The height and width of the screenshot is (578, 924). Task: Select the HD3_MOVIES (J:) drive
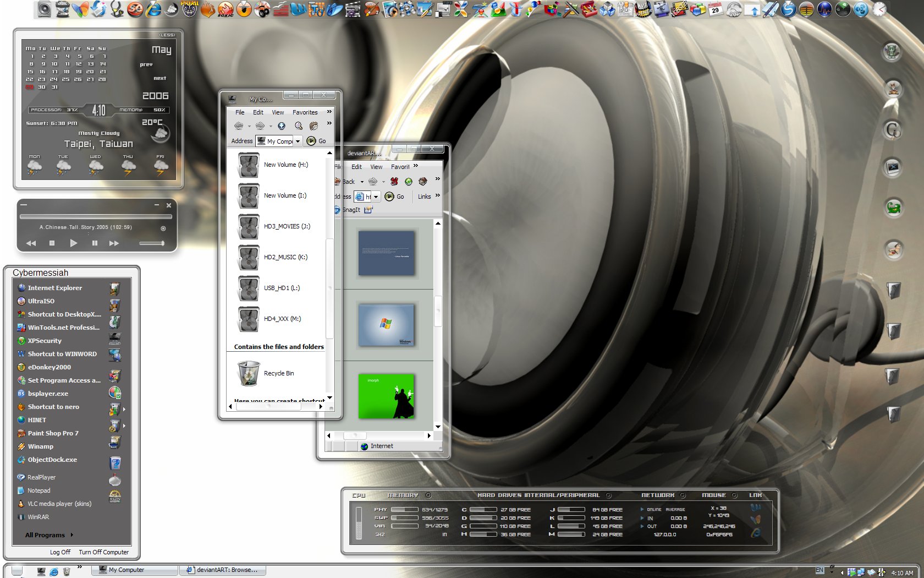[274, 226]
